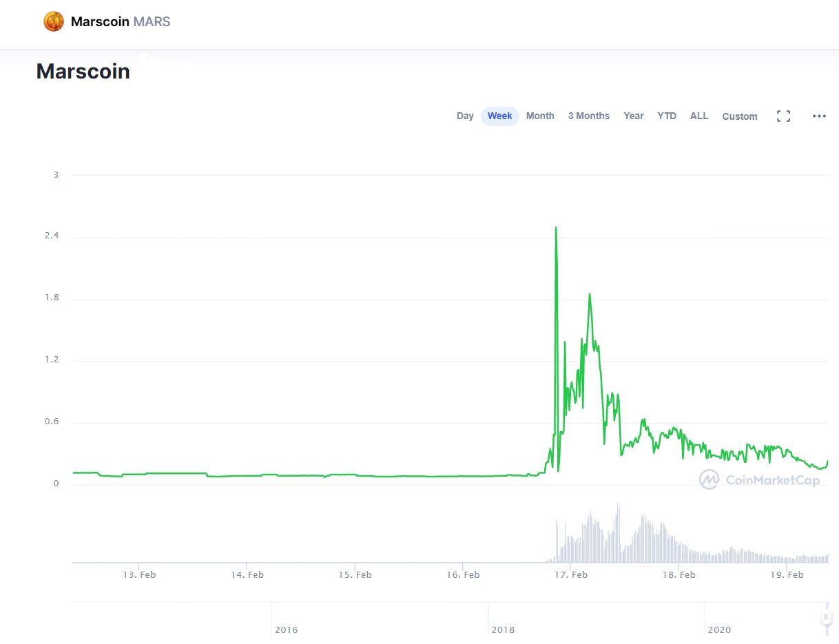Select the Week time range
The width and height of the screenshot is (839, 644).
[500, 116]
